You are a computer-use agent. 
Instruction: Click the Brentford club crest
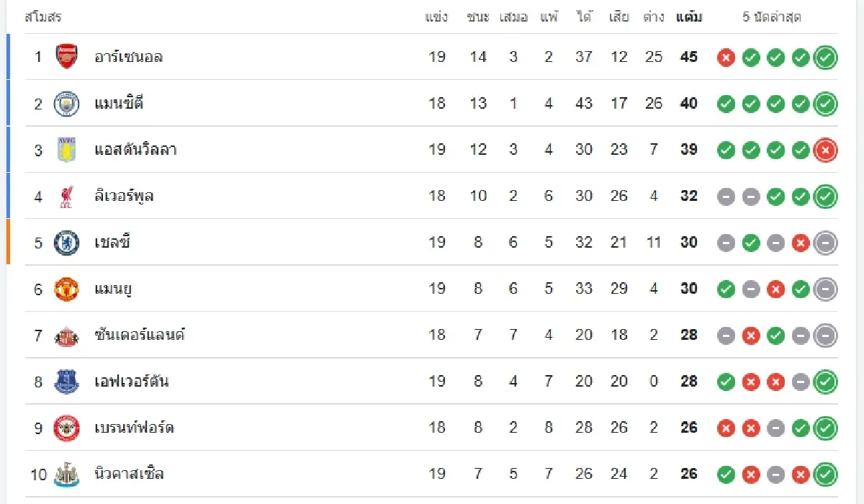click(67, 428)
